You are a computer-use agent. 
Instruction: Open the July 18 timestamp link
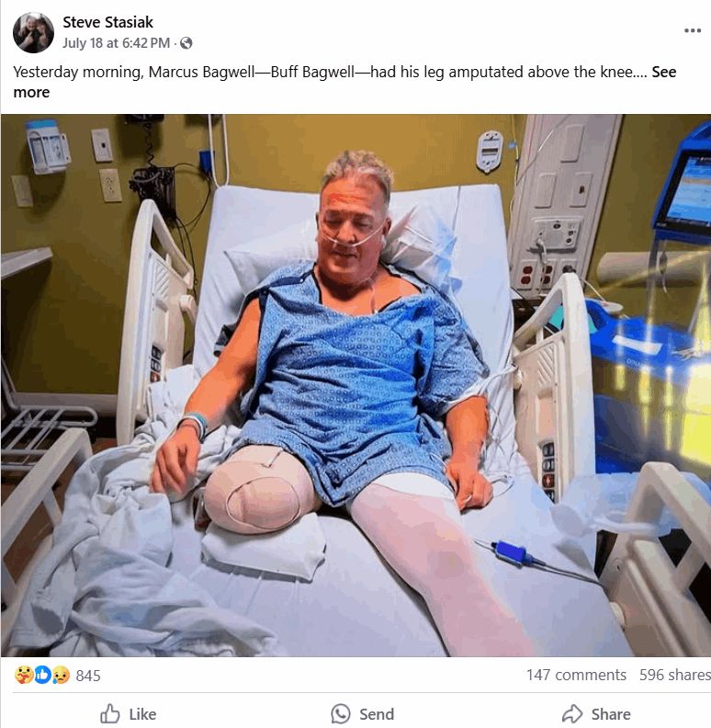(116, 43)
